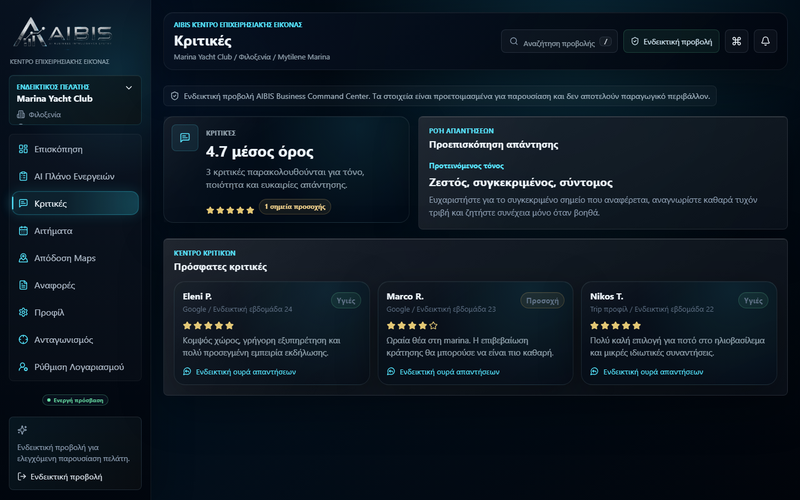The height and width of the screenshot is (500, 800).
Task: Click the Απόδοση Maps pin icon
Action: click(x=23, y=258)
